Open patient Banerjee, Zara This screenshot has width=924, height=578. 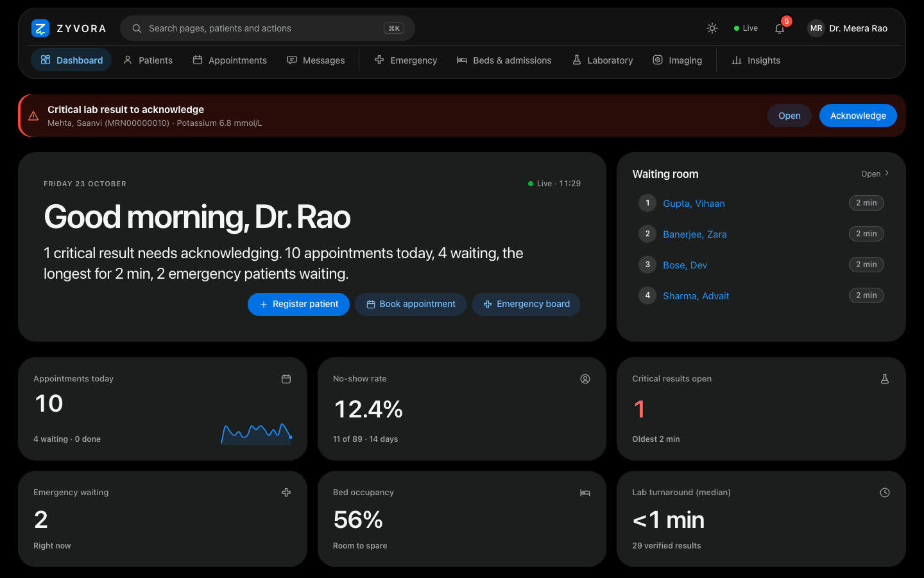695,234
